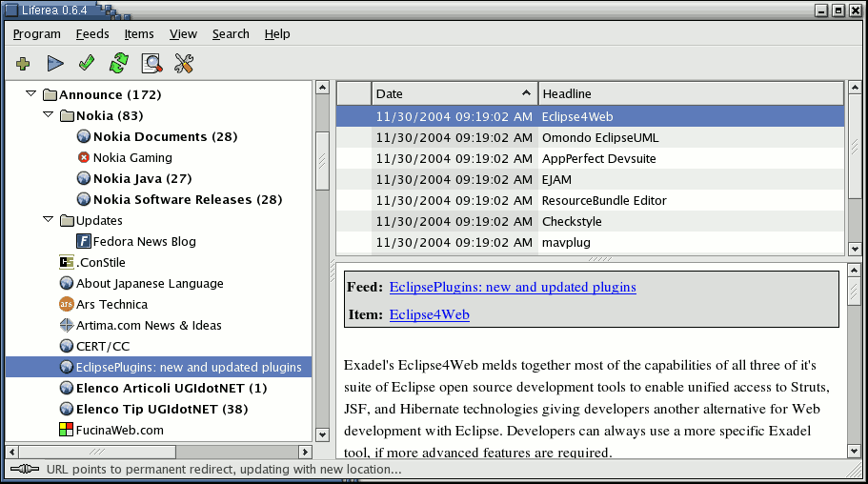Screen dimensions: 868x484
Task: Collapse the Updates folder
Action: coord(49,219)
